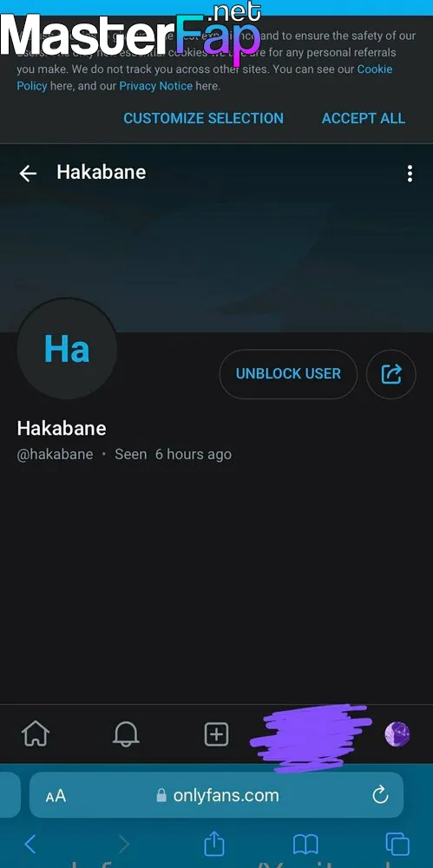Open the Privacy Notice link

pyautogui.click(x=156, y=86)
